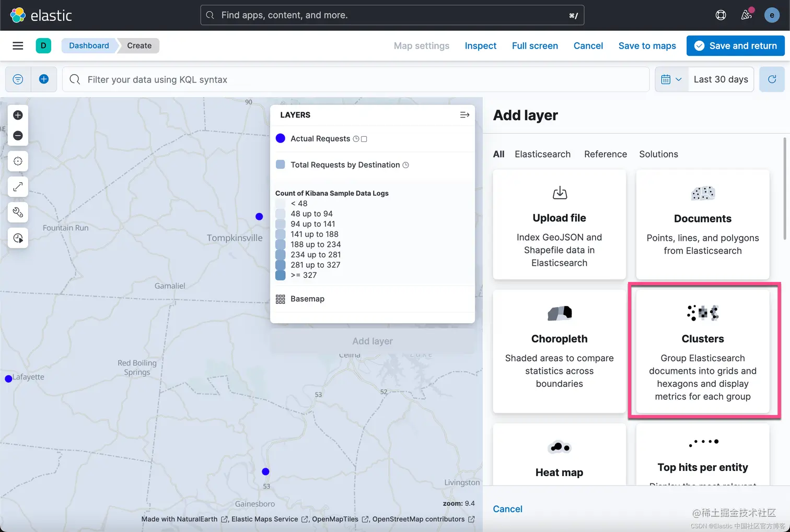Screen dimensions: 790x532
Task: Click the clock icon beside Total Requests
Action: click(x=405, y=165)
